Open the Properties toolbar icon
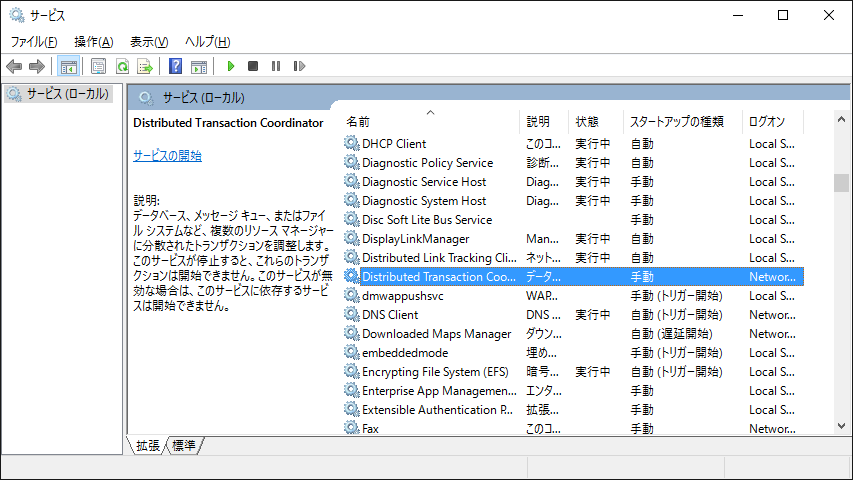 98,66
